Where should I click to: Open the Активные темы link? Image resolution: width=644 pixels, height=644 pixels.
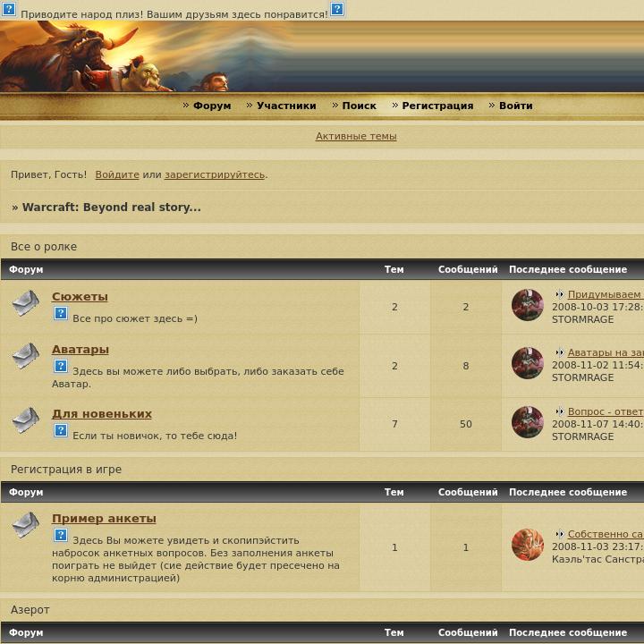click(x=356, y=136)
